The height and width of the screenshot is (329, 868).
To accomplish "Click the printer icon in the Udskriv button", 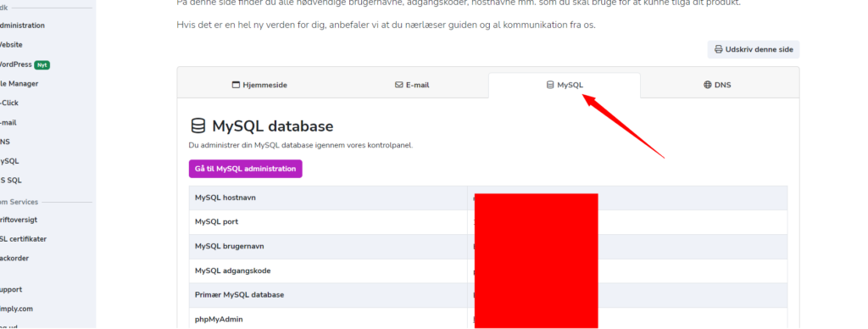I will point(718,49).
